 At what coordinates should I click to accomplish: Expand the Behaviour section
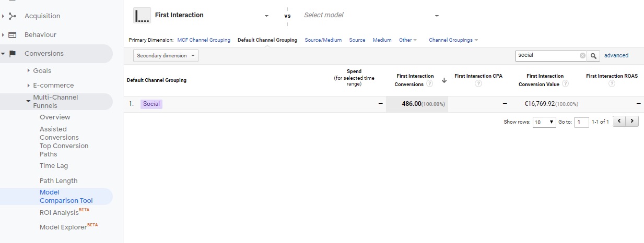tap(3, 35)
